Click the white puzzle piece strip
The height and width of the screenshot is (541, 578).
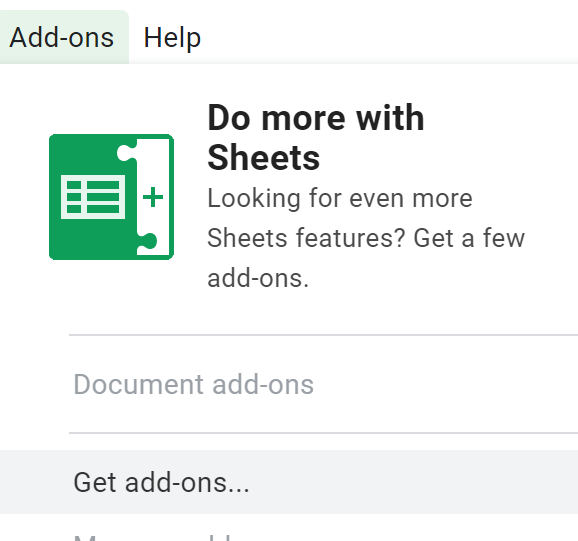[153, 197]
